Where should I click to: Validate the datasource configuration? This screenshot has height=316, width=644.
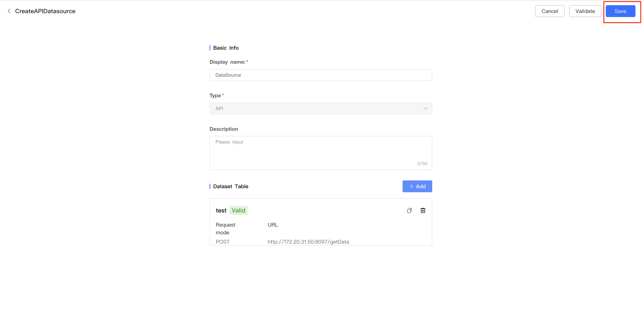pyautogui.click(x=585, y=11)
